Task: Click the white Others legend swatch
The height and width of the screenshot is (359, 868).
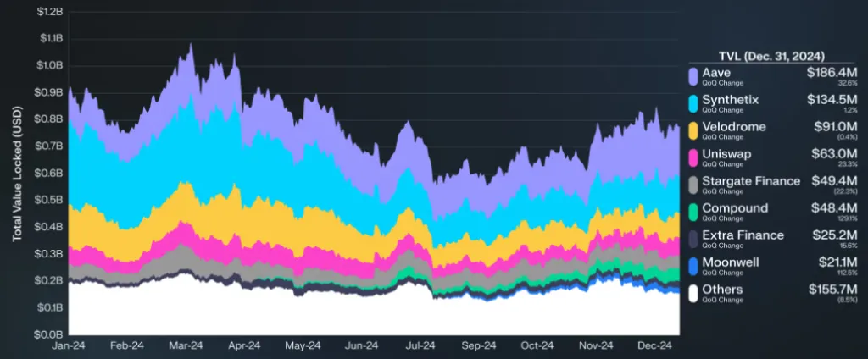Action: point(693,294)
